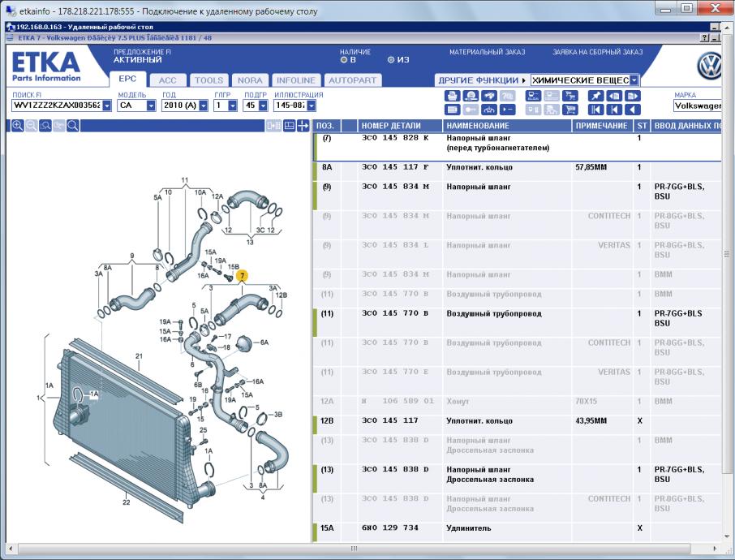Select the 'ИЗ' availability radio button
735x560 pixels.
tap(391, 60)
